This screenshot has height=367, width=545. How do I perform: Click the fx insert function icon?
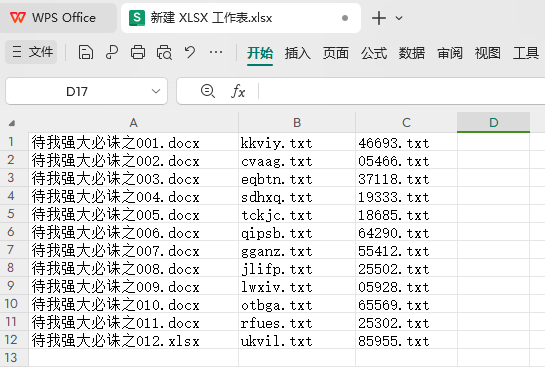238,91
